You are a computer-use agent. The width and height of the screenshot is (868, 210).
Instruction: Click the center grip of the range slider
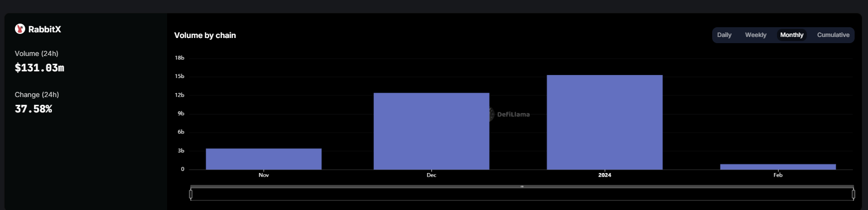(x=522, y=186)
